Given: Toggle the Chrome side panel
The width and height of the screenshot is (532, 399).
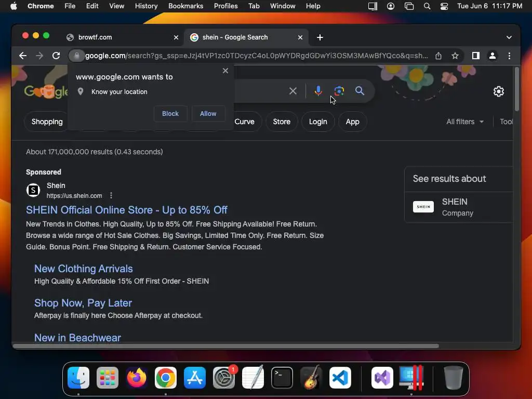Looking at the screenshot, I should [476, 56].
